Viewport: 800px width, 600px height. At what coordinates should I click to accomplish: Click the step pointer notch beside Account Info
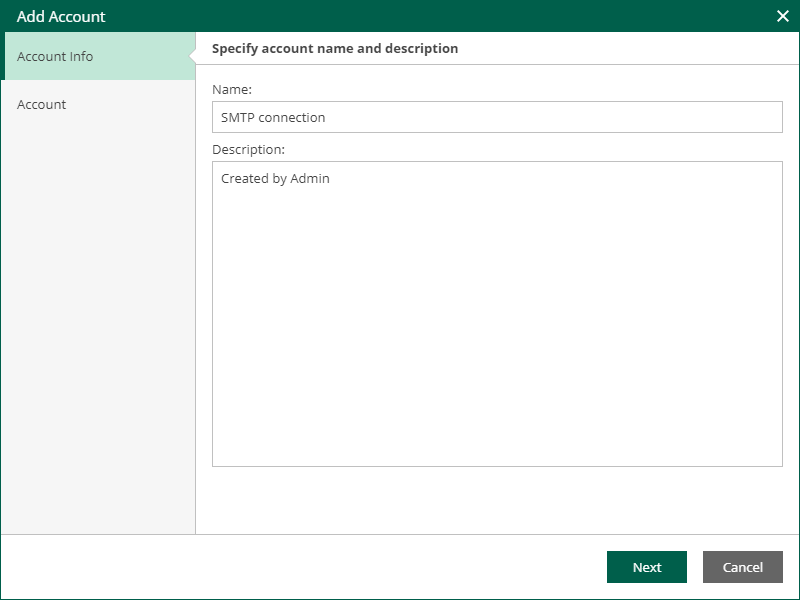pos(192,56)
